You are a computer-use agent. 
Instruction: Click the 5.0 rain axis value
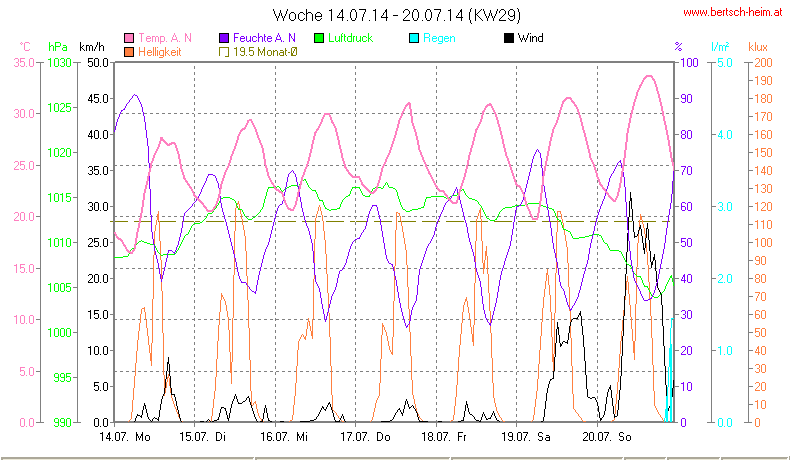pos(725,63)
